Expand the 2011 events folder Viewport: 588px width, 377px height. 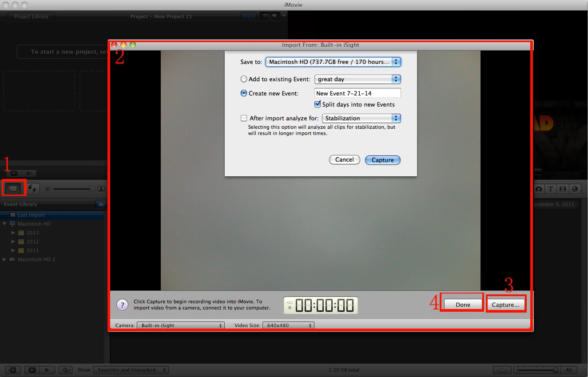pyautogui.click(x=13, y=250)
